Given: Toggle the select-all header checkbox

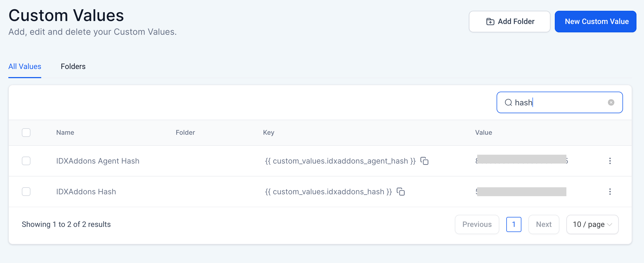Looking at the screenshot, I should (x=26, y=133).
